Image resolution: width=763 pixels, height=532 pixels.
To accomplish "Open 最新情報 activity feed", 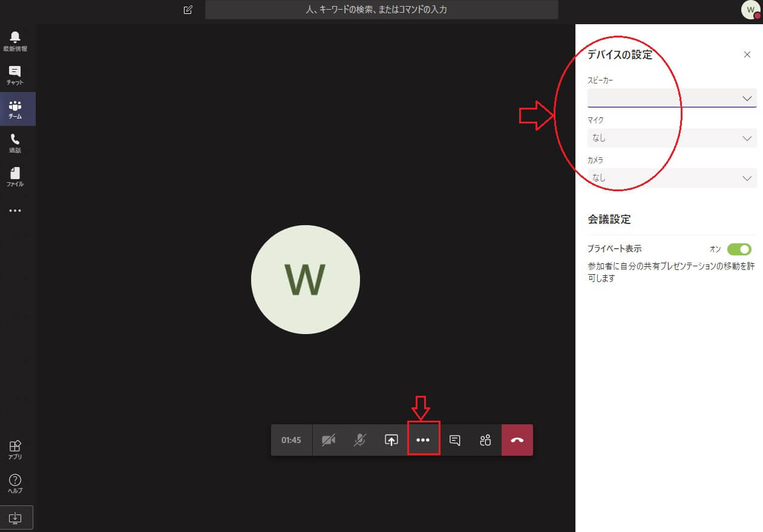I will point(15,41).
